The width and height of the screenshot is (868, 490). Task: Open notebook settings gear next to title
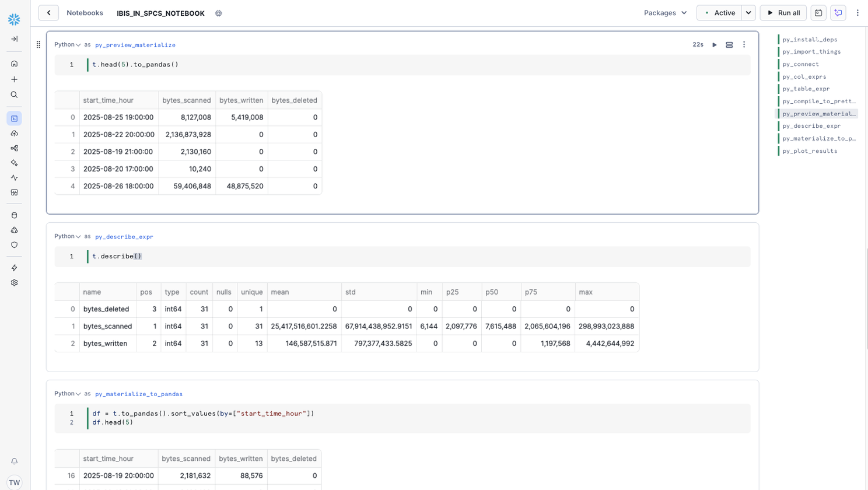(x=219, y=13)
